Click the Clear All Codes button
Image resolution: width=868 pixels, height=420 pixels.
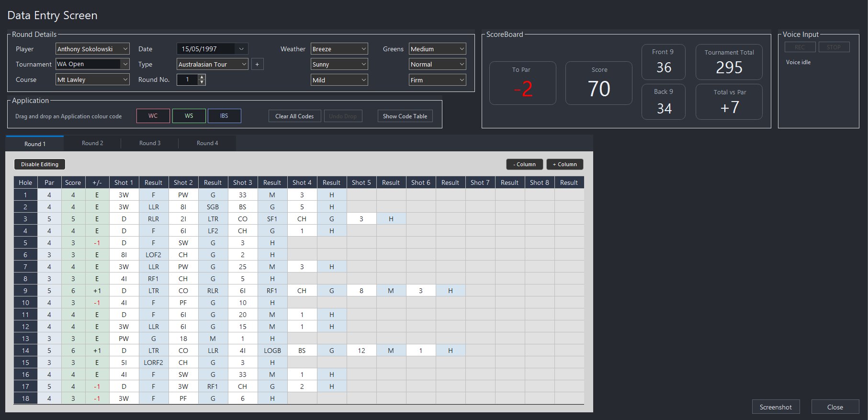pyautogui.click(x=294, y=116)
